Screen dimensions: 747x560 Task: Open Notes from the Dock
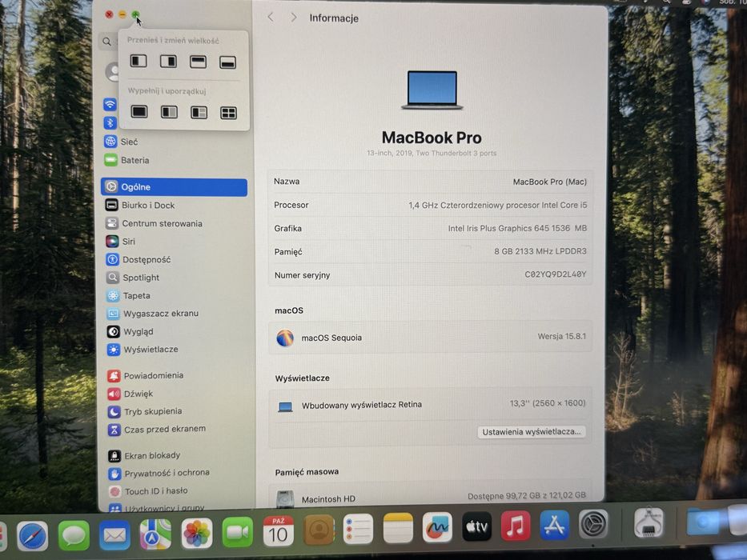pyautogui.click(x=398, y=528)
